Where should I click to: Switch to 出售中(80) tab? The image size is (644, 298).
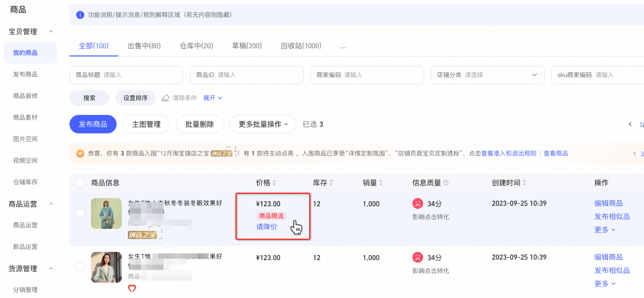coord(144,46)
